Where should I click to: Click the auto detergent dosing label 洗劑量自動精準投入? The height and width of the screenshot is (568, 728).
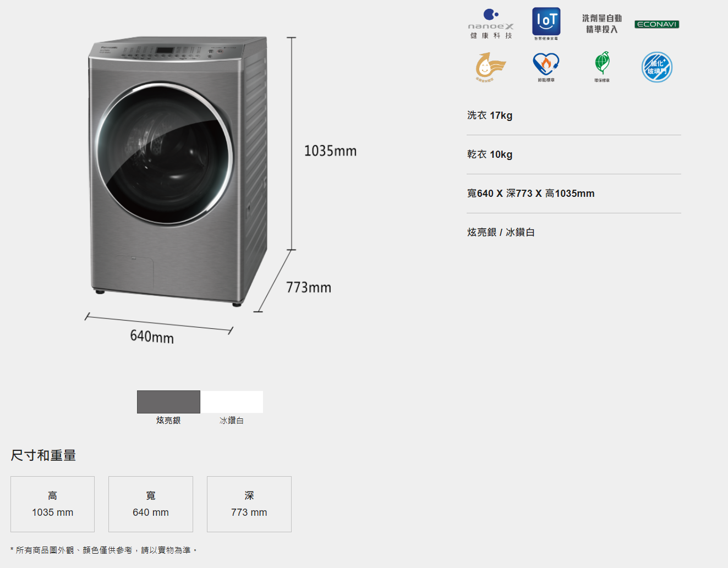pos(602,24)
